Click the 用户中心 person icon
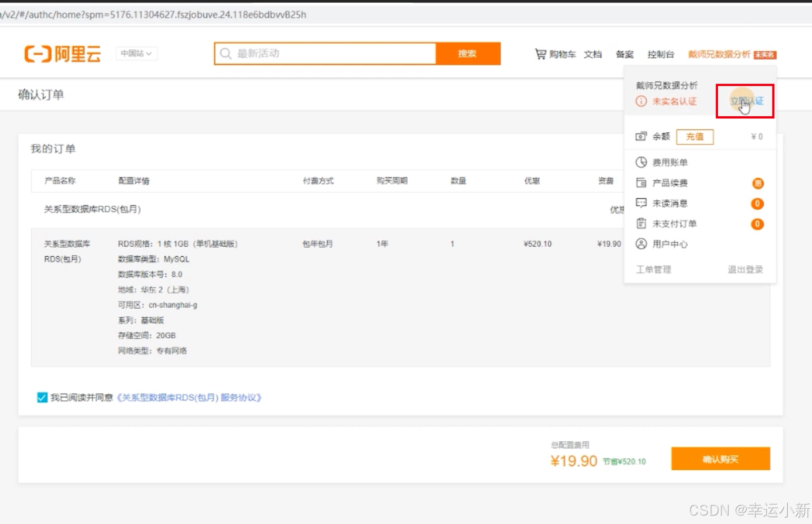Screen dimensions: 812x524 pyautogui.click(x=641, y=244)
